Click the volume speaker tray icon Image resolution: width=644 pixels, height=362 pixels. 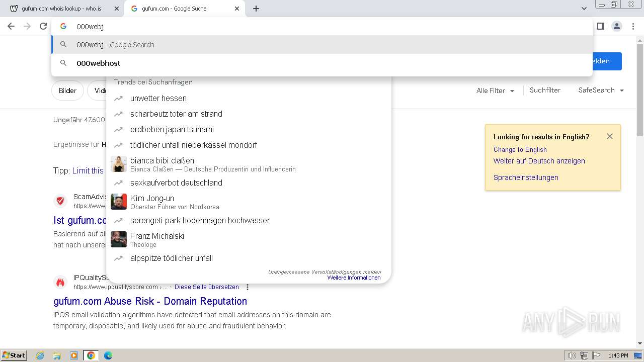(x=572, y=355)
